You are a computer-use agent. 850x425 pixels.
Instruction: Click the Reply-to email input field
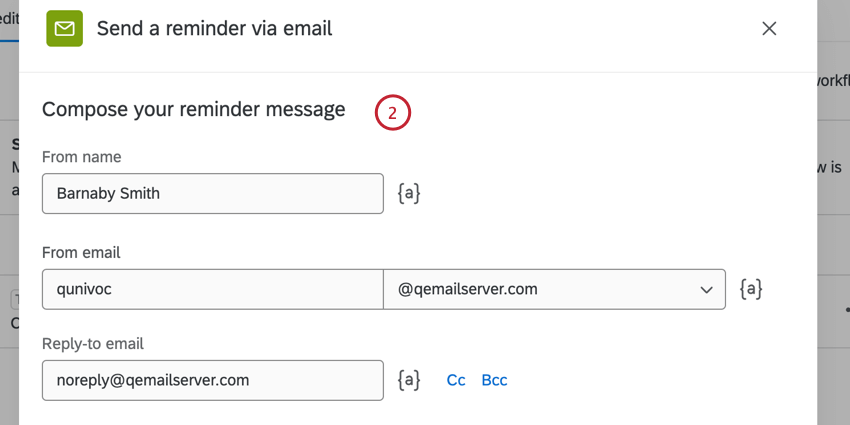coord(212,380)
